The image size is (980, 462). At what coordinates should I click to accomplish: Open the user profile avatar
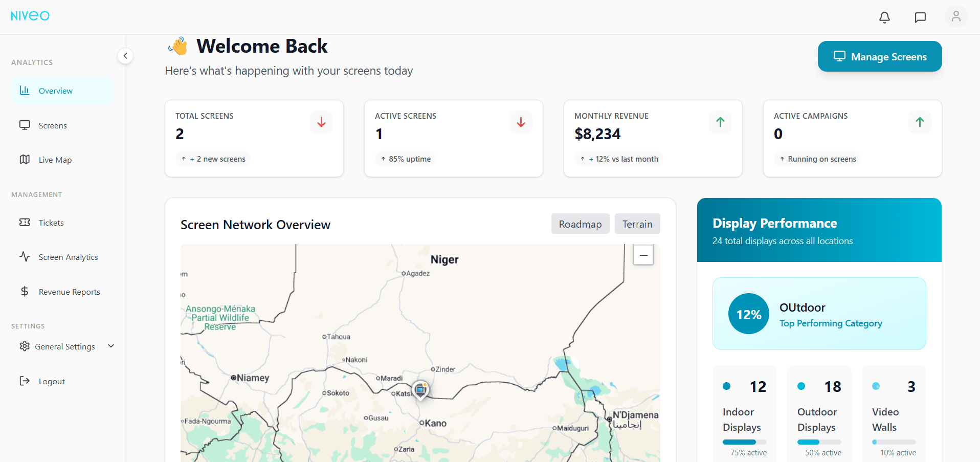click(955, 16)
